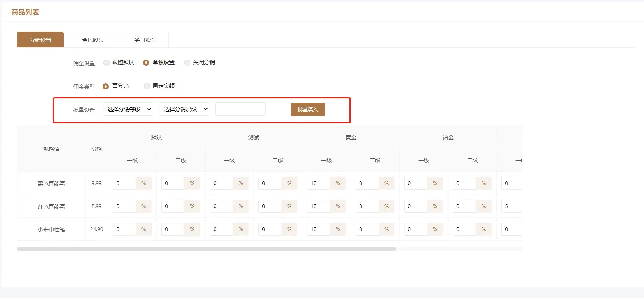Screen dimensions: 644x298
Task: Select 固定金额 commission type
Action: pos(147,86)
